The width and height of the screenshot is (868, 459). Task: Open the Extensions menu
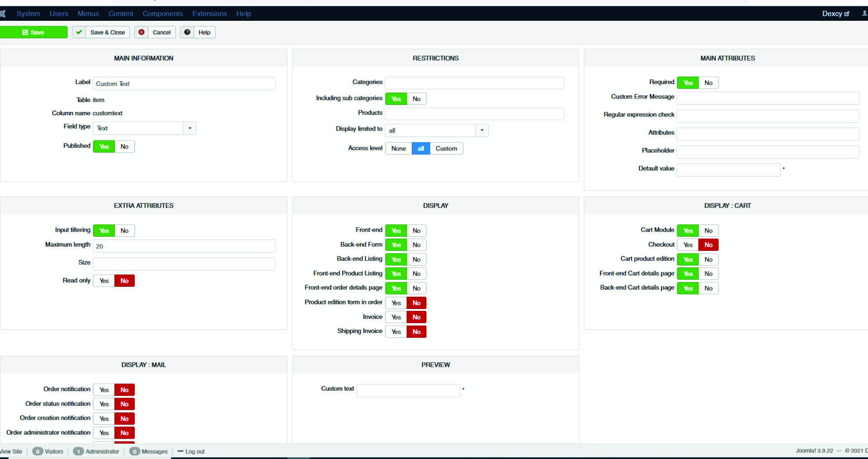pyautogui.click(x=210, y=14)
